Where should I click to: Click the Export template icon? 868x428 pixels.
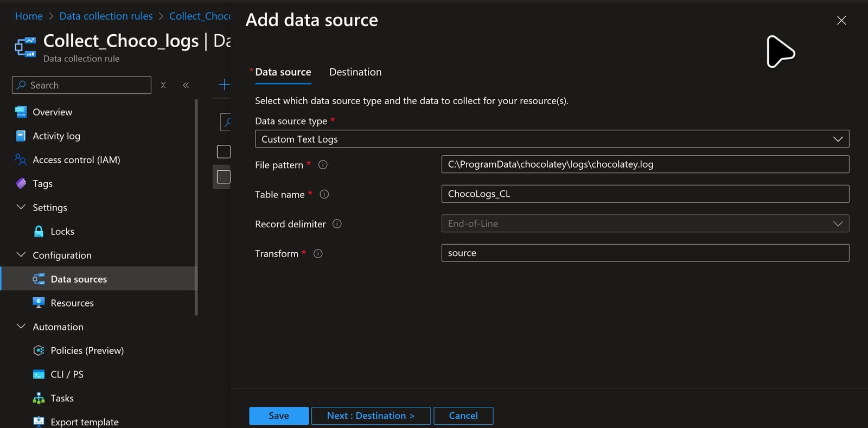(39, 421)
